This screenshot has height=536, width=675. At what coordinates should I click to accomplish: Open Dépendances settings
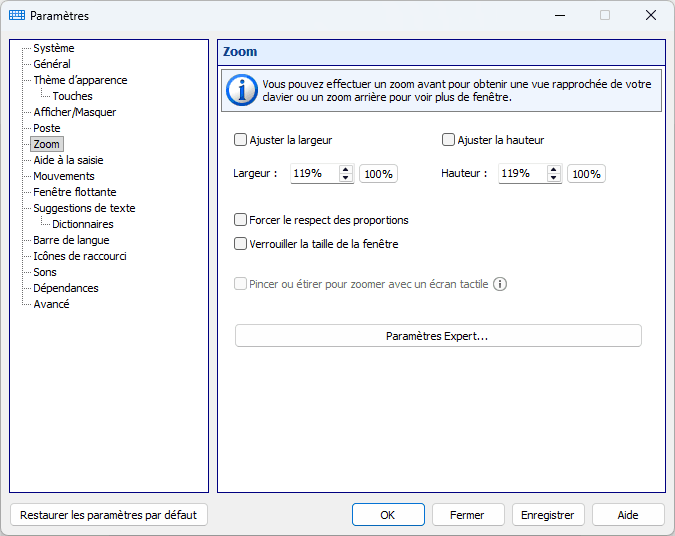pyautogui.click(x=66, y=288)
